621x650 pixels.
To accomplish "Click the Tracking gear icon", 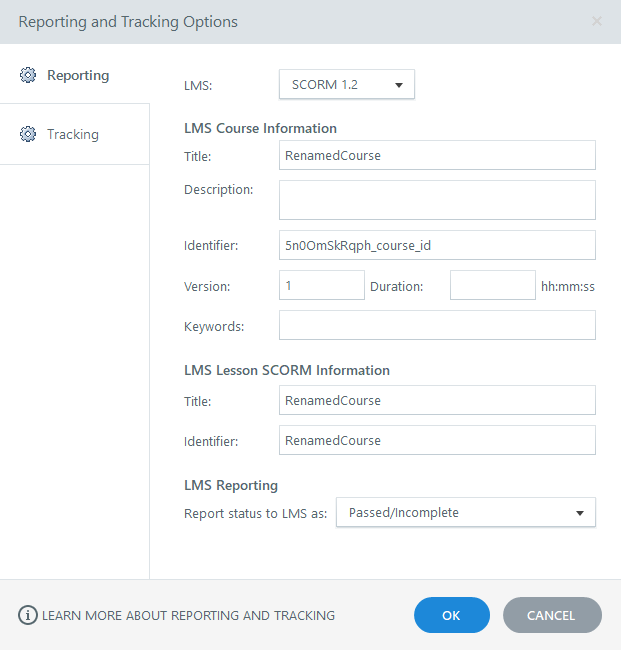I will click(x=28, y=134).
